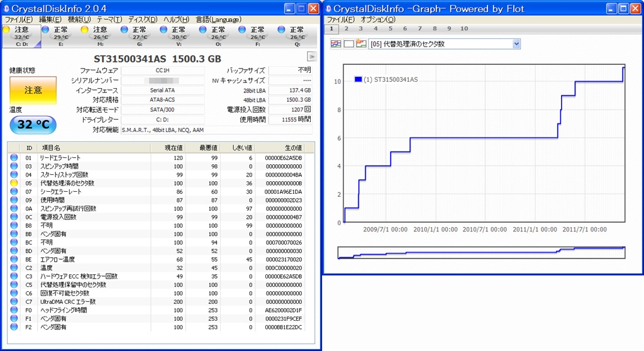Click the firmware field CC1H
The height and width of the screenshot is (351, 644).
(163, 70)
